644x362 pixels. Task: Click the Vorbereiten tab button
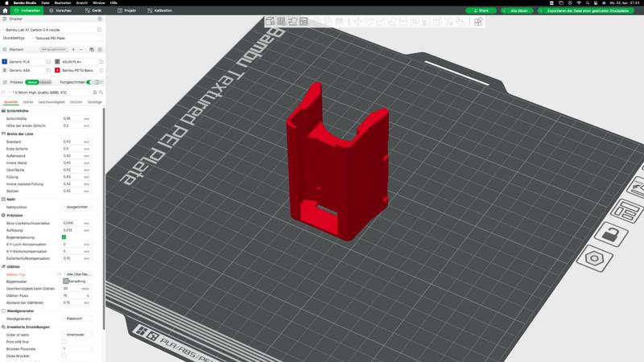pyautogui.click(x=27, y=10)
